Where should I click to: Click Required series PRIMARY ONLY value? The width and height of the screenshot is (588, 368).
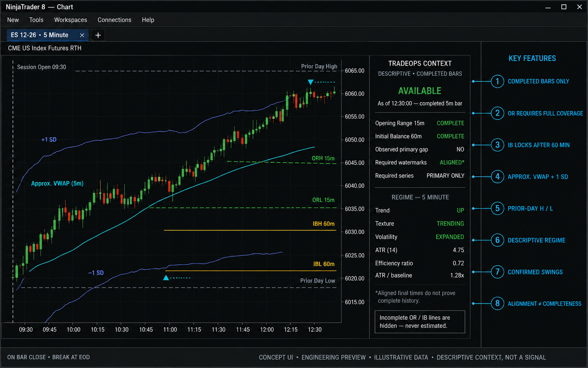pyautogui.click(x=445, y=176)
